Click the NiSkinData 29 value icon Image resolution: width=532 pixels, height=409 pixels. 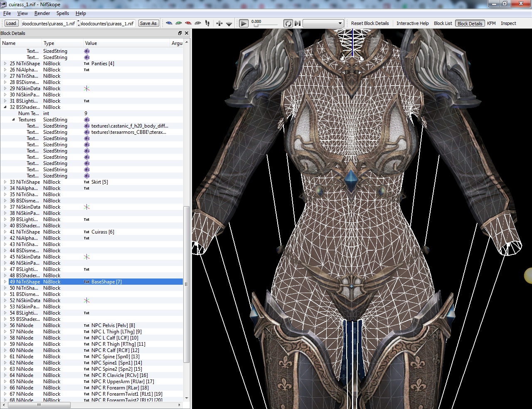pos(86,89)
